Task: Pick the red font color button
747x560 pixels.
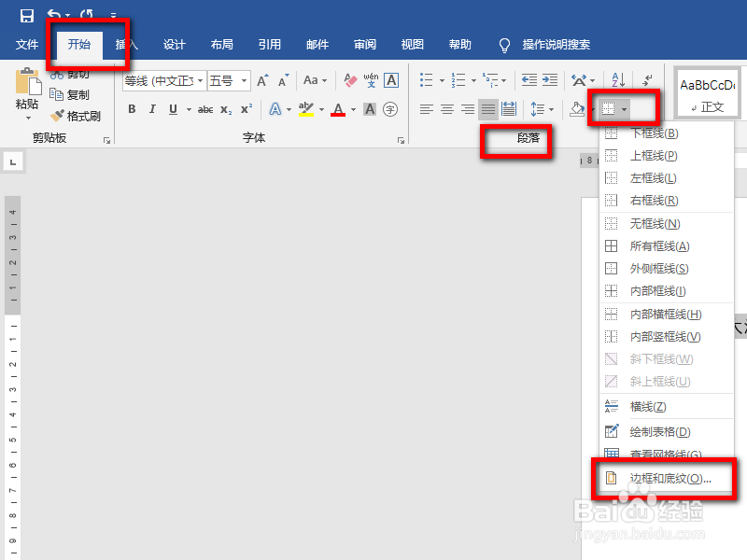Action: tap(338, 109)
